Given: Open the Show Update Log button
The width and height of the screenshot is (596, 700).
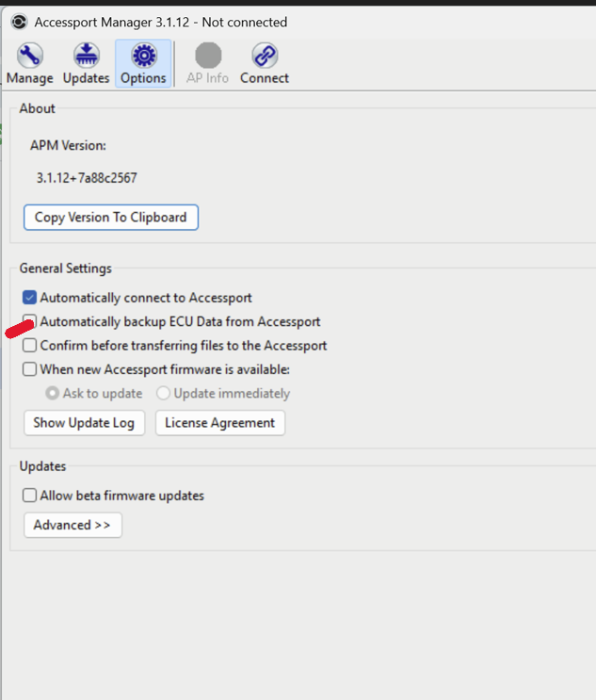Looking at the screenshot, I should click(85, 423).
